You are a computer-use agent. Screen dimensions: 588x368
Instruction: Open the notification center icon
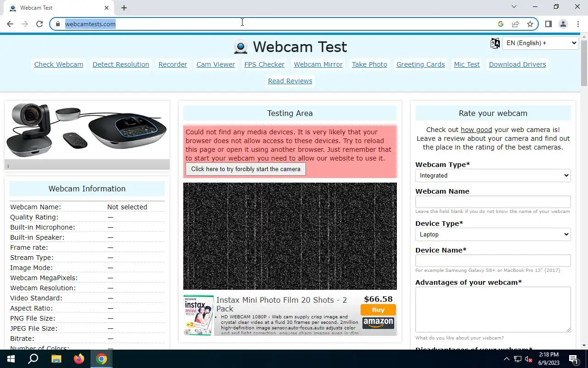pyautogui.click(x=573, y=359)
